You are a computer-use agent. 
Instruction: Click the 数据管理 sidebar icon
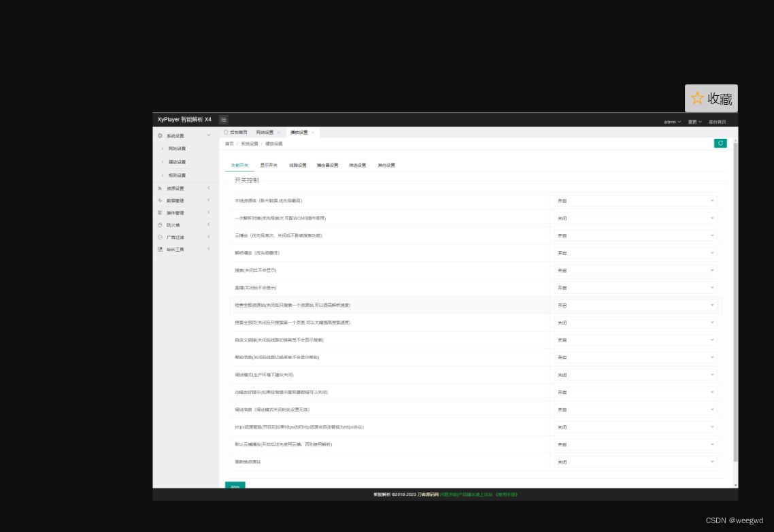(x=159, y=200)
